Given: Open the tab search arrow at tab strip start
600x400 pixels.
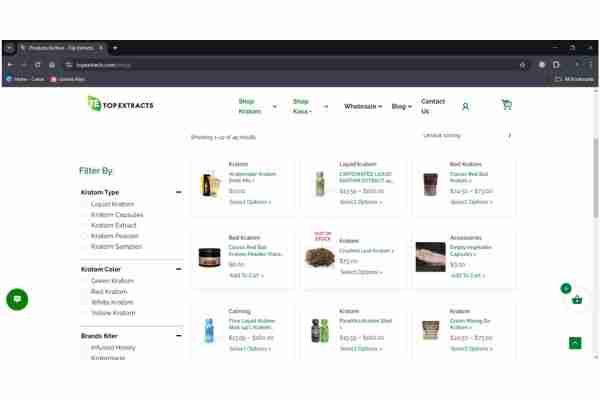Looking at the screenshot, I should (x=10, y=48).
